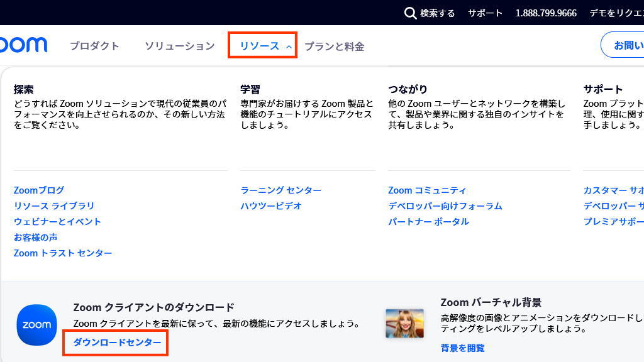This screenshot has width=644, height=362.
Task: Open カスタマー サポート link
Action: tap(614, 190)
